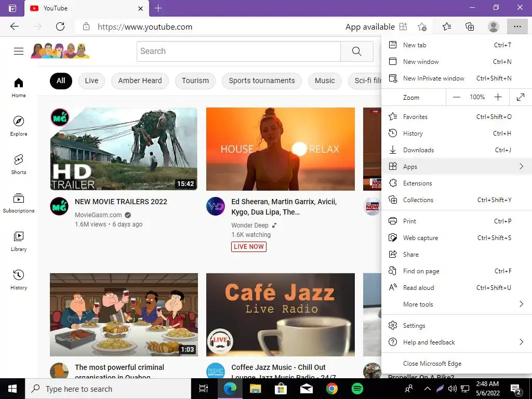Viewport: 532px width, 399px height.
Task: Click the YouTube search input field
Action: click(238, 51)
